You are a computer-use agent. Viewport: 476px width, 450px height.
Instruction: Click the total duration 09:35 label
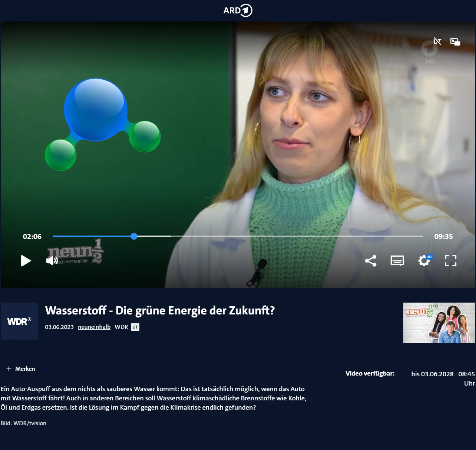pos(443,236)
